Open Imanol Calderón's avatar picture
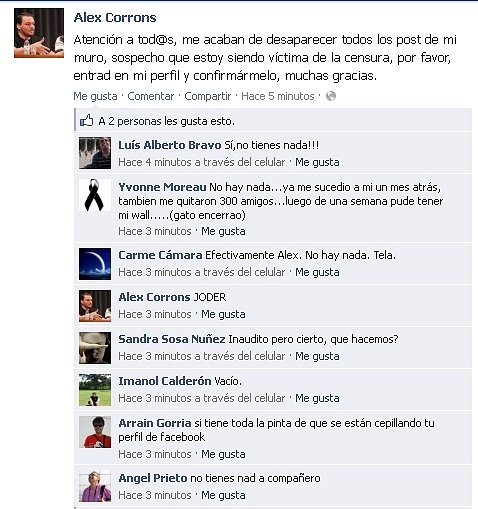This screenshot has width=478, height=509. point(95,390)
